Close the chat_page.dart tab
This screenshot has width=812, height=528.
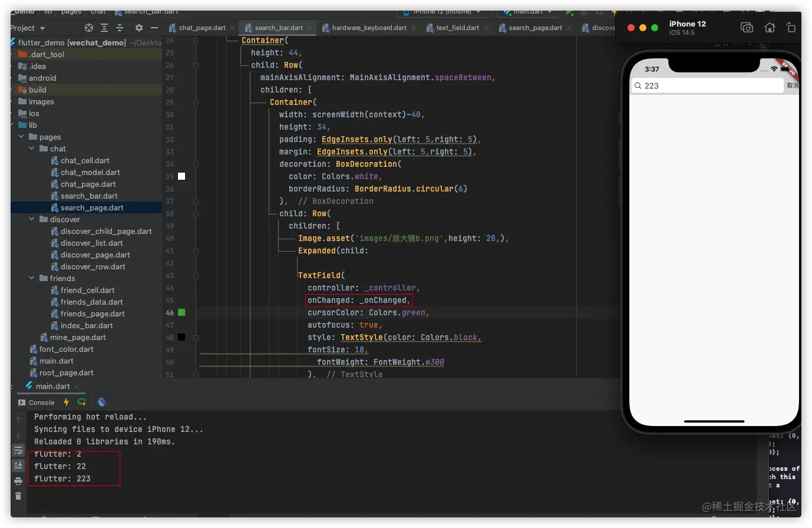232,28
